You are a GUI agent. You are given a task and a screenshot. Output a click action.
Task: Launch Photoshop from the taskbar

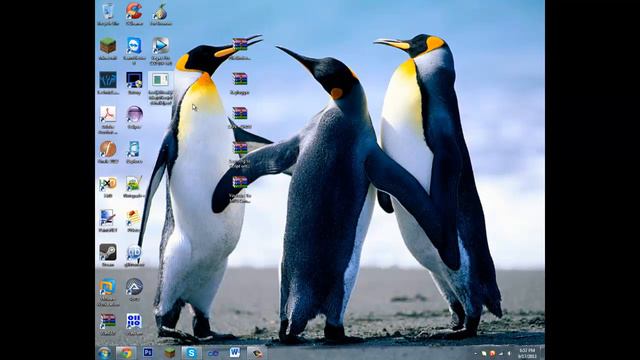[148, 352]
